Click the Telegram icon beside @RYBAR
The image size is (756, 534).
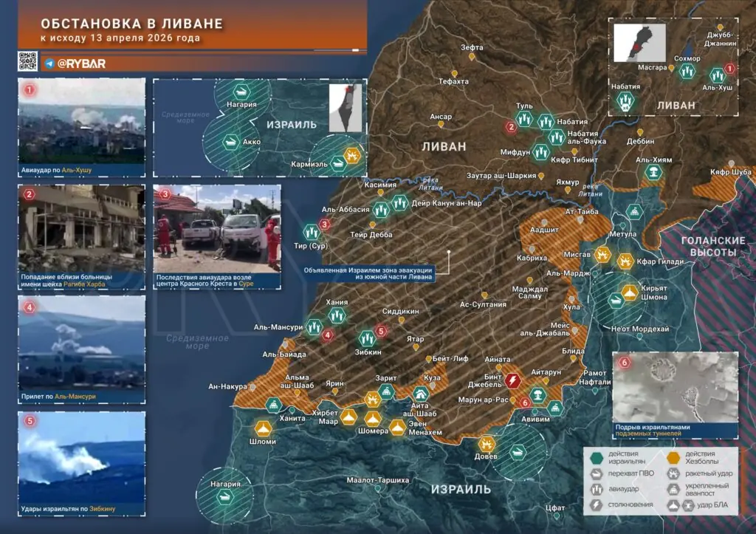click(49, 64)
